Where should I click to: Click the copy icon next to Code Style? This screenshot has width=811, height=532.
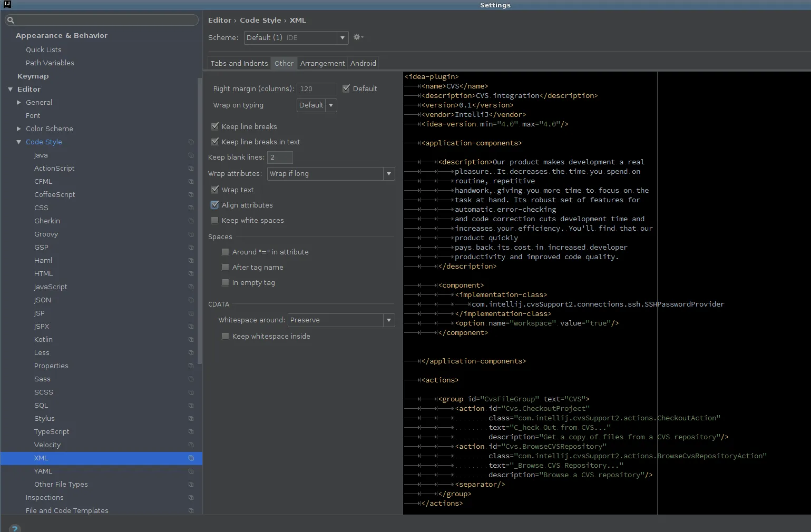tap(191, 142)
